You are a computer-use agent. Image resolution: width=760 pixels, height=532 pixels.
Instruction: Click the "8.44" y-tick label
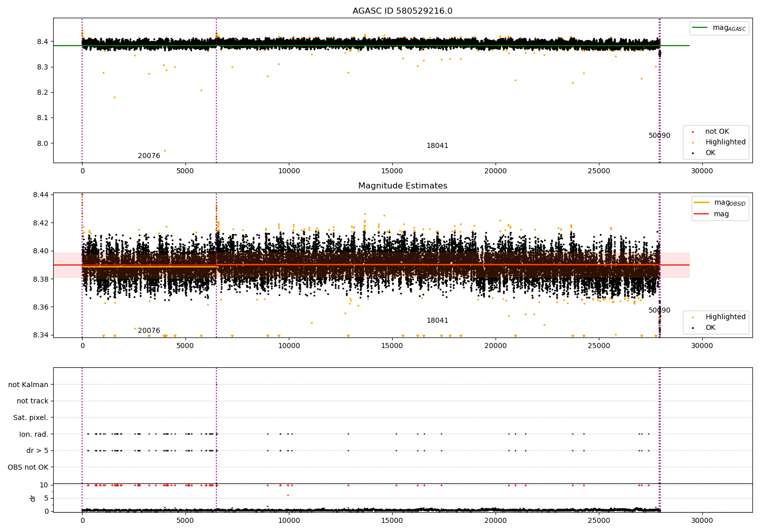(41, 195)
